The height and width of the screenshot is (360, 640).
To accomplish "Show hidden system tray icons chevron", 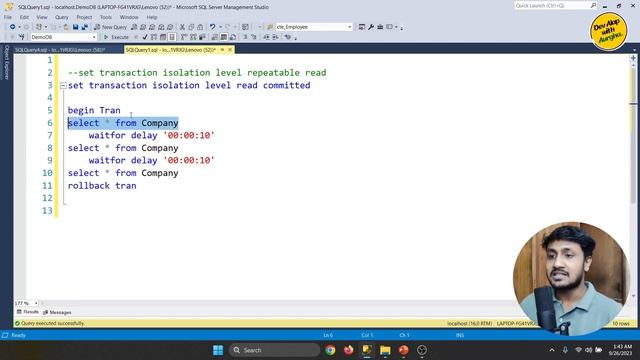I will [552, 350].
